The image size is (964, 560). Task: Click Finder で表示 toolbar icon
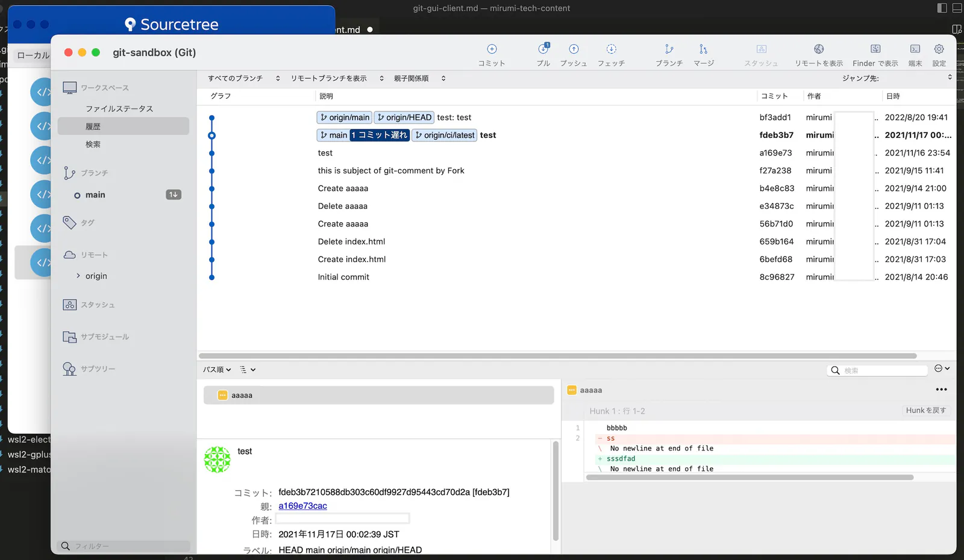point(875,49)
